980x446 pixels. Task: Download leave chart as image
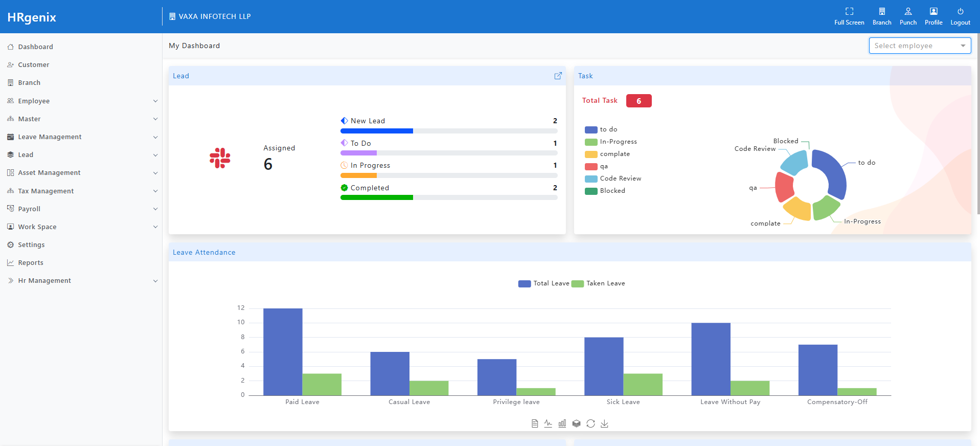point(604,423)
